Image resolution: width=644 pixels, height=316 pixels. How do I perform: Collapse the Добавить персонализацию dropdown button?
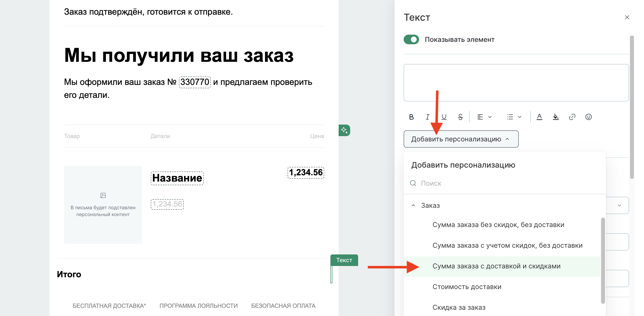click(x=461, y=139)
